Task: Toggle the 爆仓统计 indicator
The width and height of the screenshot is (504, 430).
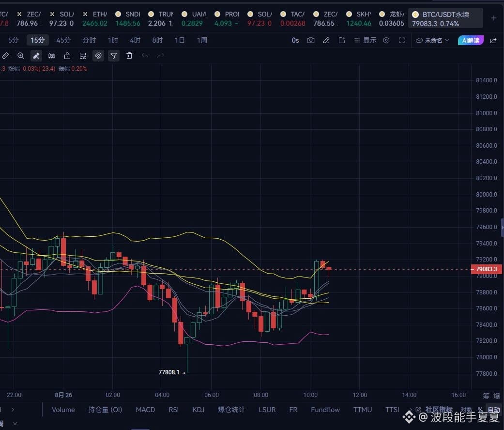Action: 231,410
